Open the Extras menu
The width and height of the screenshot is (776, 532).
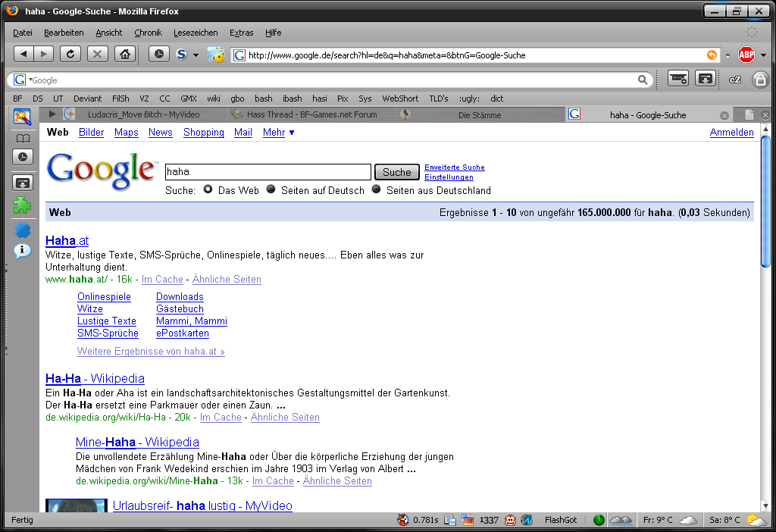click(242, 33)
